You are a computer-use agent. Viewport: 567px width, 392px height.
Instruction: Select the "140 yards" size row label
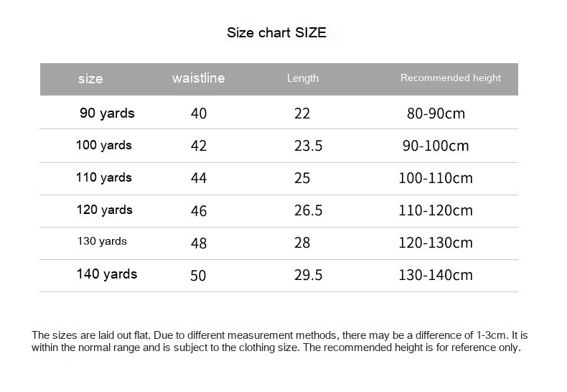pos(107,274)
